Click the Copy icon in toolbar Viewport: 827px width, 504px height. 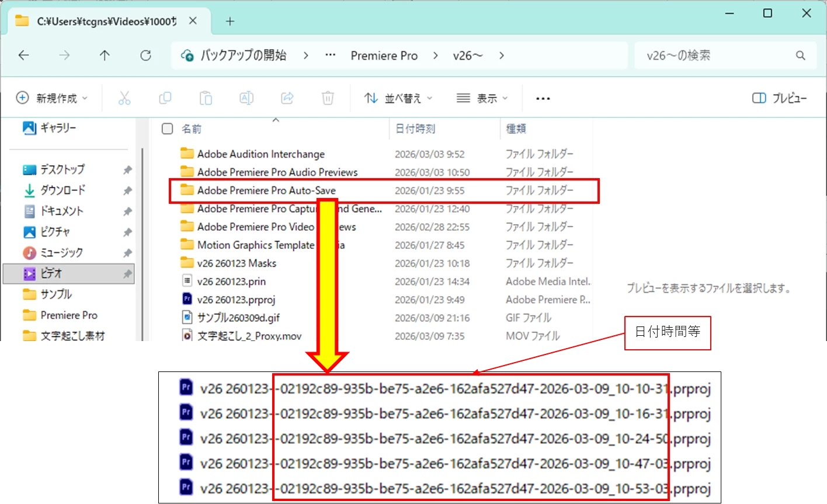coord(165,98)
